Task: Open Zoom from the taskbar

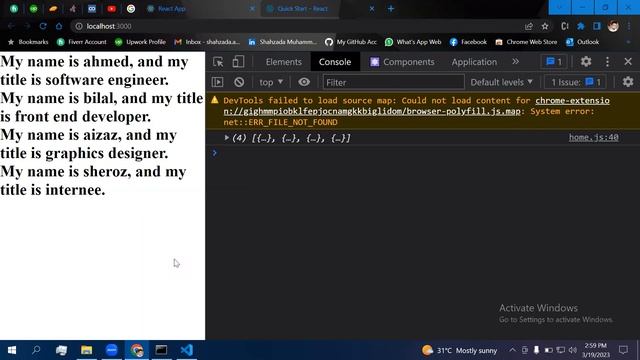Action: point(111,350)
